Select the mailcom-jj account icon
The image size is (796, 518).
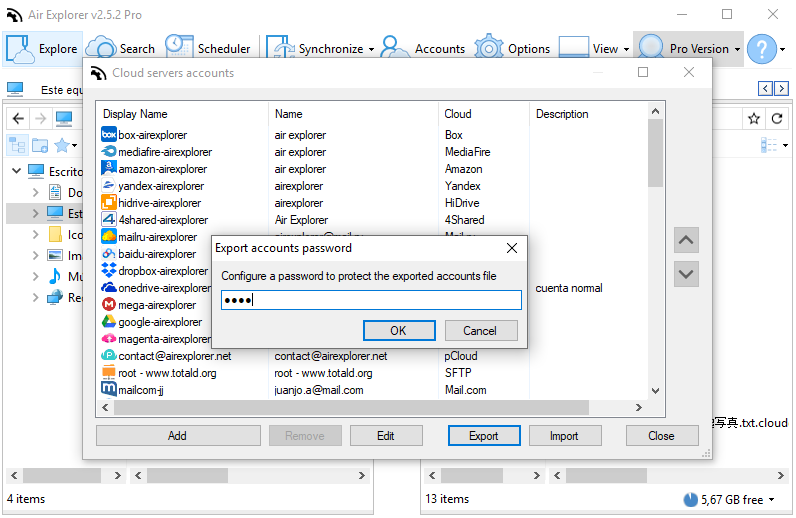[x=109, y=389]
